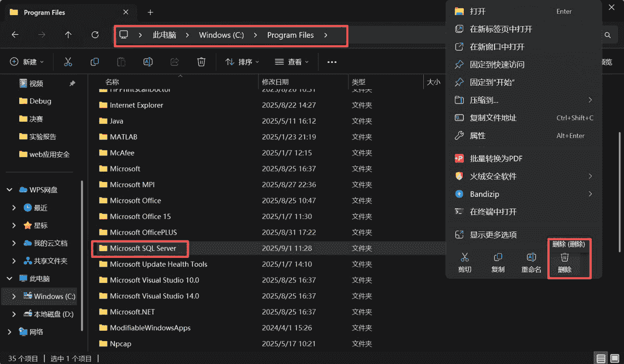Image resolution: width=624 pixels, height=364 pixels.
Task: Click the Copy icon in toolbar
Action: (95, 62)
